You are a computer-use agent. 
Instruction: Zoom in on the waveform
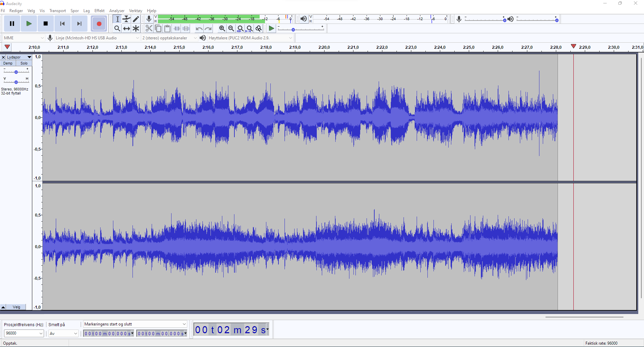pos(222,29)
